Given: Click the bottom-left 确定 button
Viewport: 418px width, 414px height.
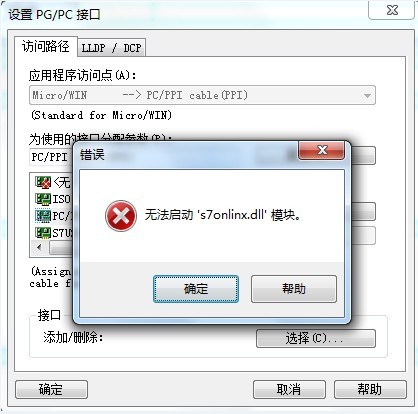Looking at the screenshot, I should (x=51, y=389).
